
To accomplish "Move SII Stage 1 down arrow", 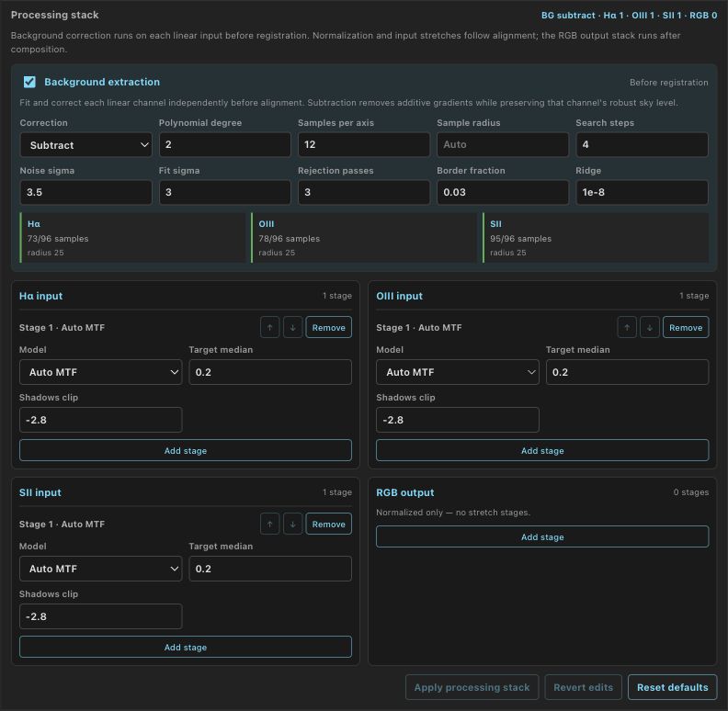I will 293,524.
